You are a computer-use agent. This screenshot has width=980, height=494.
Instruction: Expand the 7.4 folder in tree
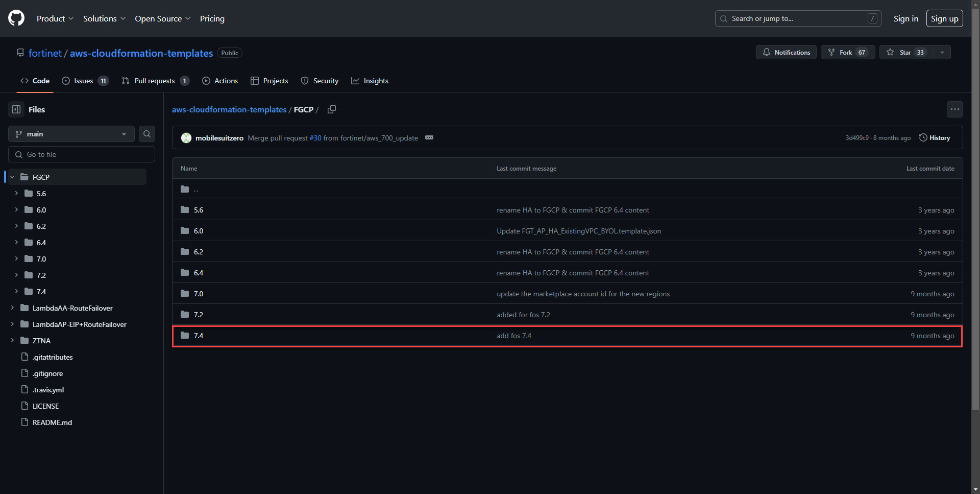(16, 291)
